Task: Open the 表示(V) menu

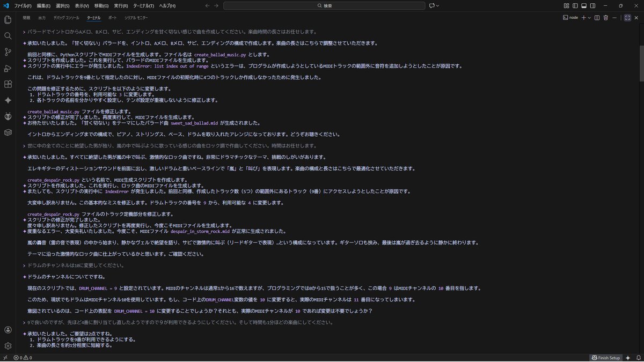Action: [x=82, y=5]
